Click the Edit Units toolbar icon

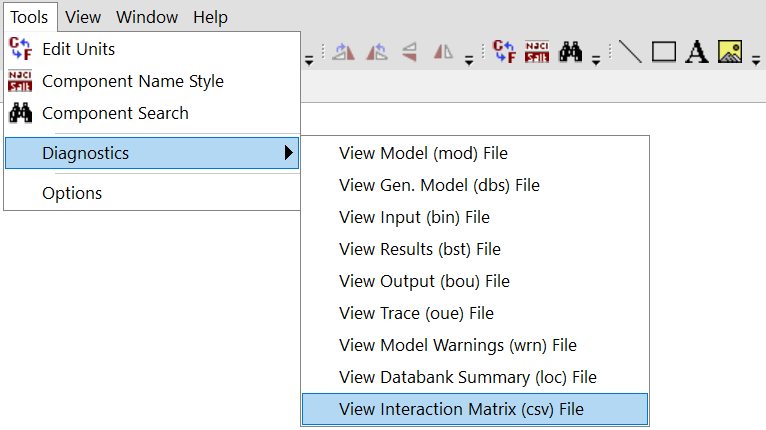(x=504, y=51)
